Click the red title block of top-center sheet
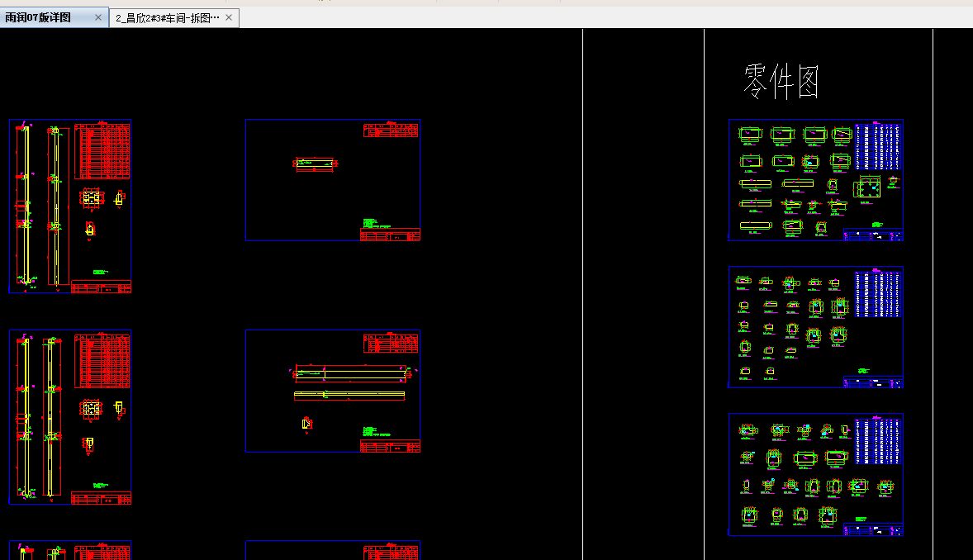This screenshot has width=973, height=560. coord(390,235)
